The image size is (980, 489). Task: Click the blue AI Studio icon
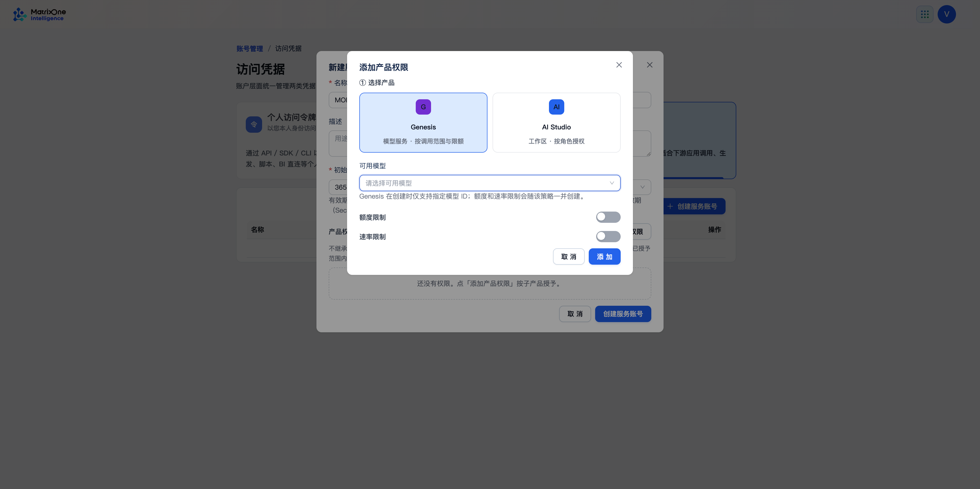click(x=556, y=107)
